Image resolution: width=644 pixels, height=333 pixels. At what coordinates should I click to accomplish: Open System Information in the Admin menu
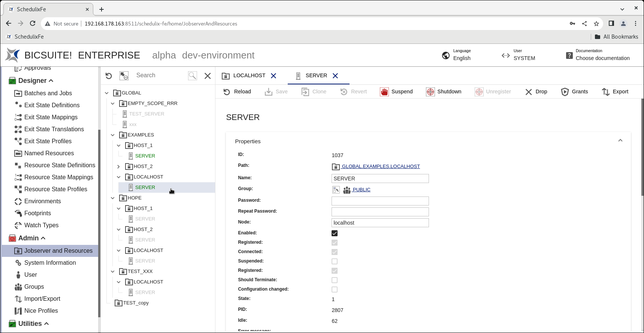[50, 263]
